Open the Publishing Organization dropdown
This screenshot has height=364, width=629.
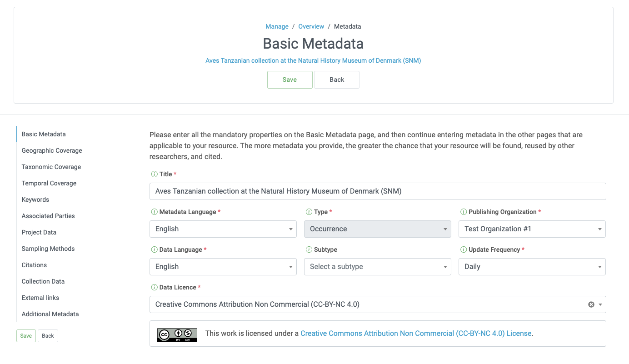coord(532,229)
